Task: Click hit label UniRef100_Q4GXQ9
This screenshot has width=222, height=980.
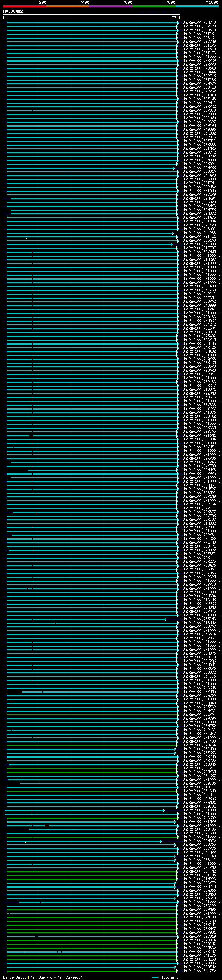Action: pos(199,818)
